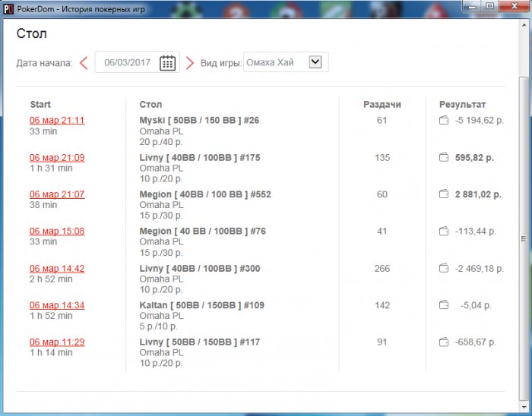
Task: Click the Раздачи column header
Action: tap(382, 104)
